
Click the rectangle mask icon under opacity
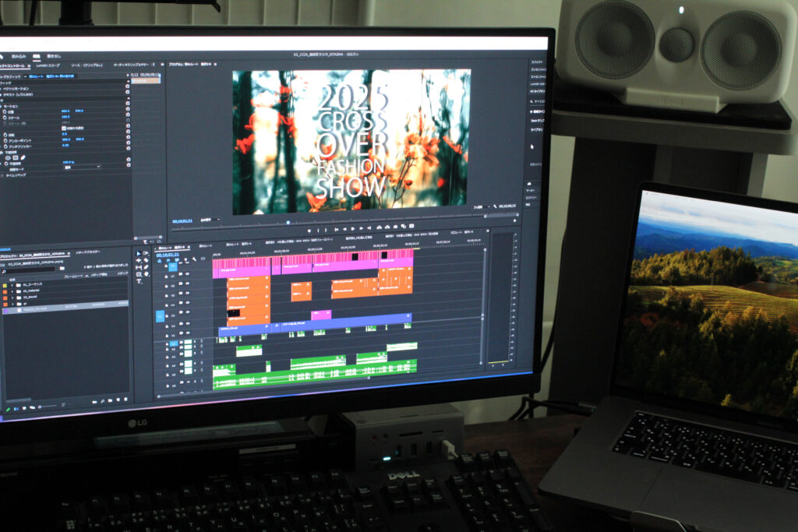[15, 157]
